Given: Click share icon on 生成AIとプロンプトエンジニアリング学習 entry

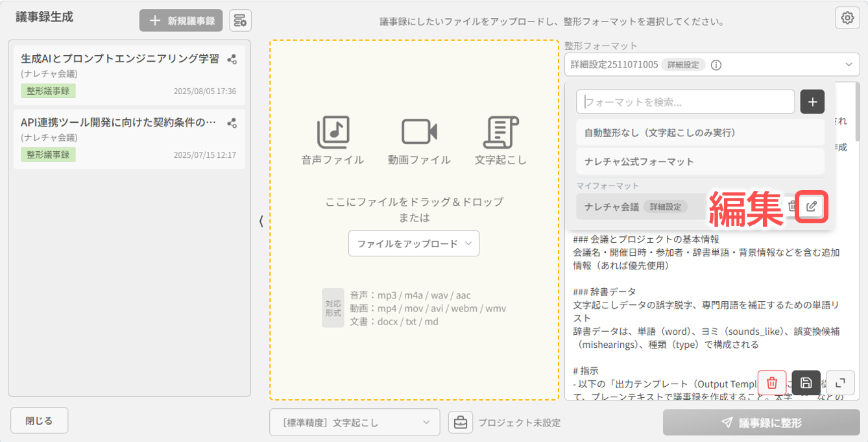Looking at the screenshot, I should [232, 60].
